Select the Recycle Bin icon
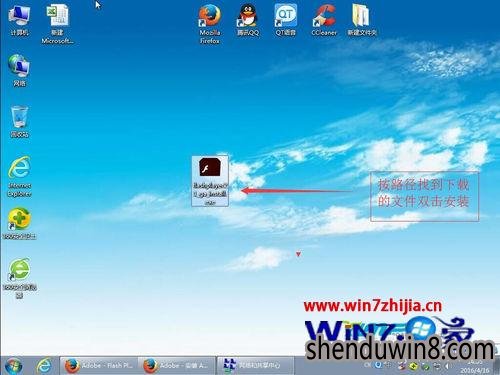Image resolution: width=500 pixels, height=375 pixels. click(x=19, y=122)
